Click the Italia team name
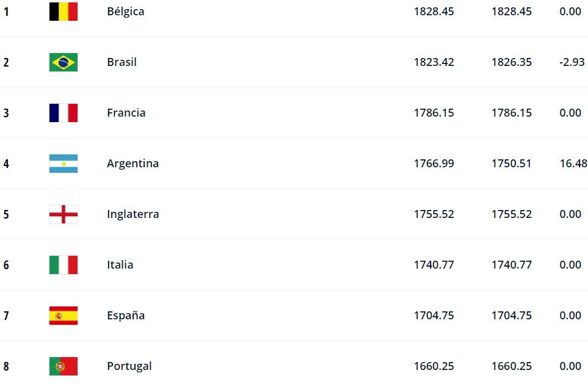The height and width of the screenshot is (384, 588). [x=120, y=265]
